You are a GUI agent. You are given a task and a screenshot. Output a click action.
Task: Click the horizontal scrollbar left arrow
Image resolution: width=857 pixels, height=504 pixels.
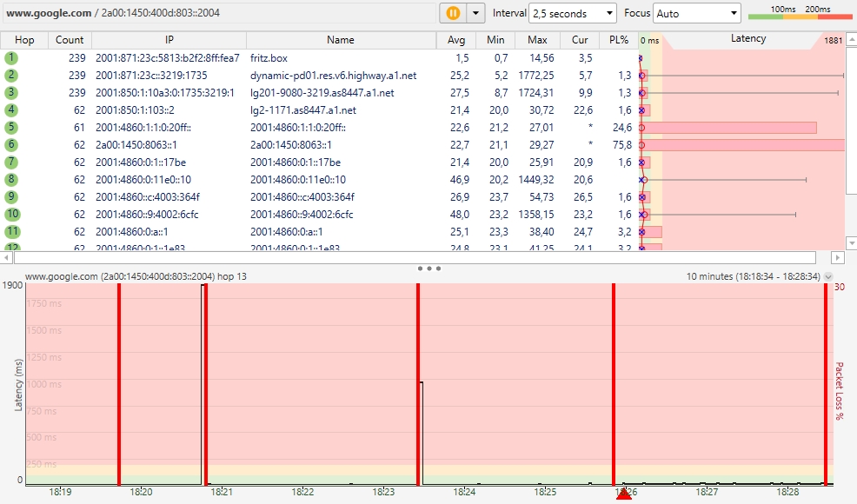pyautogui.click(x=7, y=257)
